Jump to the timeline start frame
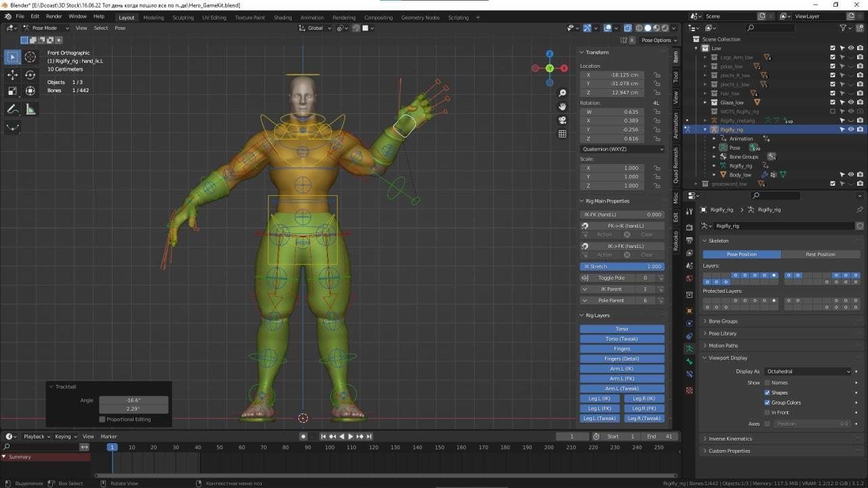Screen dimensions: 868x488 323,436
